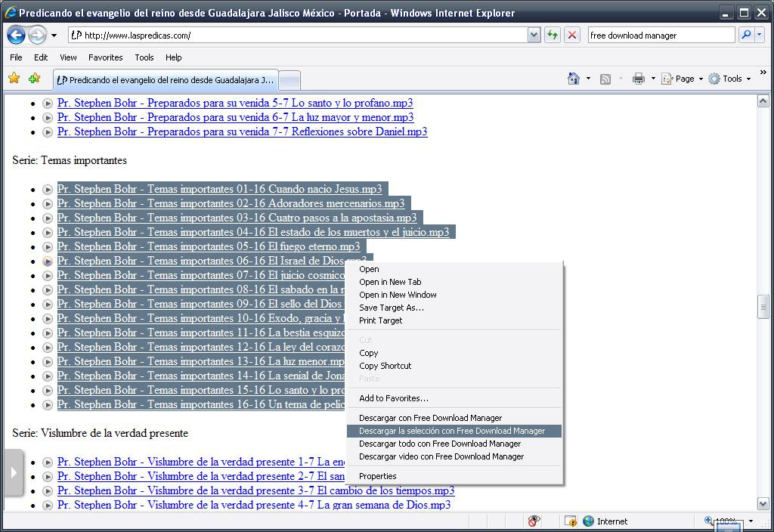Choose Print Target

381,320
